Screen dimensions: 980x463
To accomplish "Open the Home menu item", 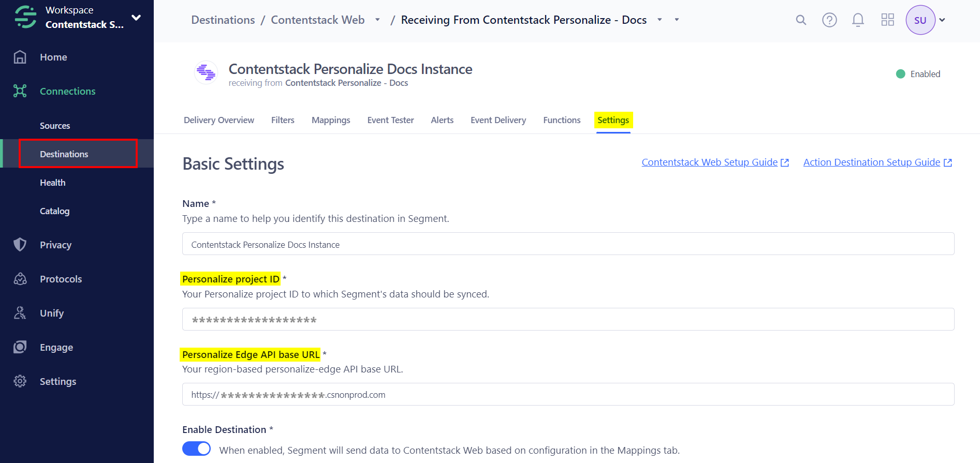I will (x=53, y=57).
